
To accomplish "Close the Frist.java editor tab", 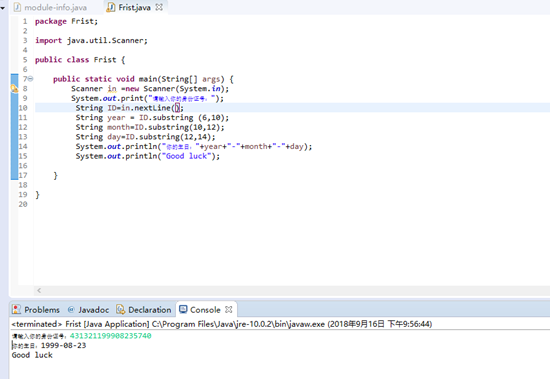I will 159,7.
